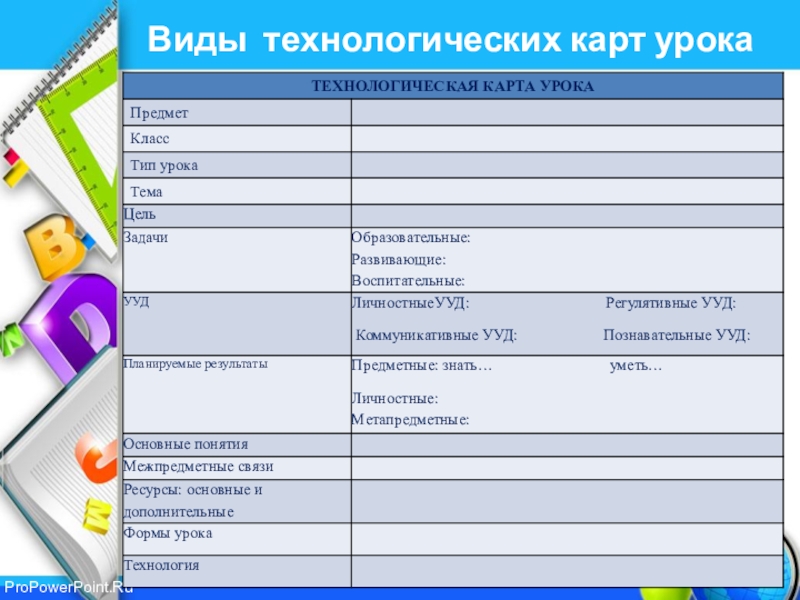The width and height of the screenshot is (800, 600).
Task: Click the "Основные понятия" row label
Action: [186, 444]
